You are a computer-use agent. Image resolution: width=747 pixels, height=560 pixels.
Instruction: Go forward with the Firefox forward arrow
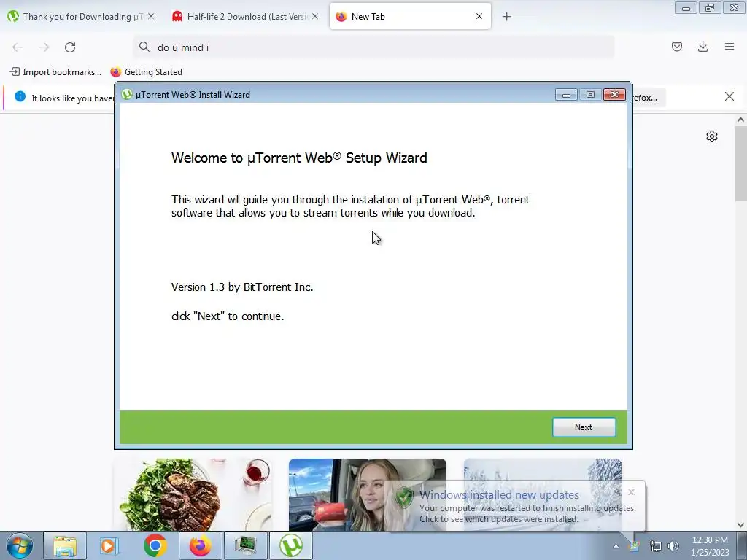(x=44, y=47)
